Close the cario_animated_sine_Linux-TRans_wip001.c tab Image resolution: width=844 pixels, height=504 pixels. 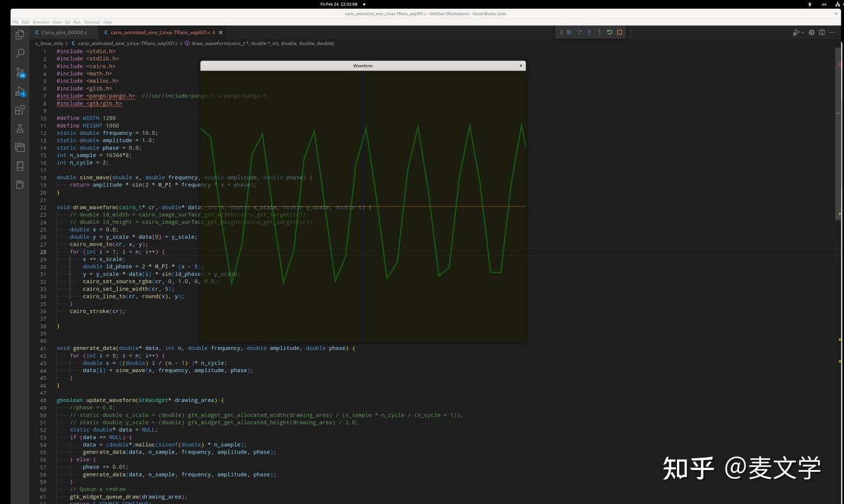tap(220, 32)
